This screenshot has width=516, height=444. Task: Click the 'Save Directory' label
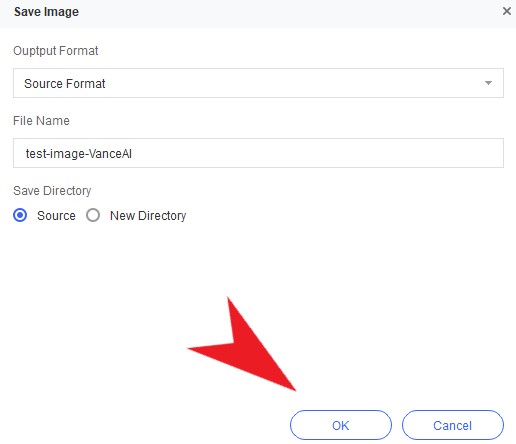pyautogui.click(x=52, y=191)
